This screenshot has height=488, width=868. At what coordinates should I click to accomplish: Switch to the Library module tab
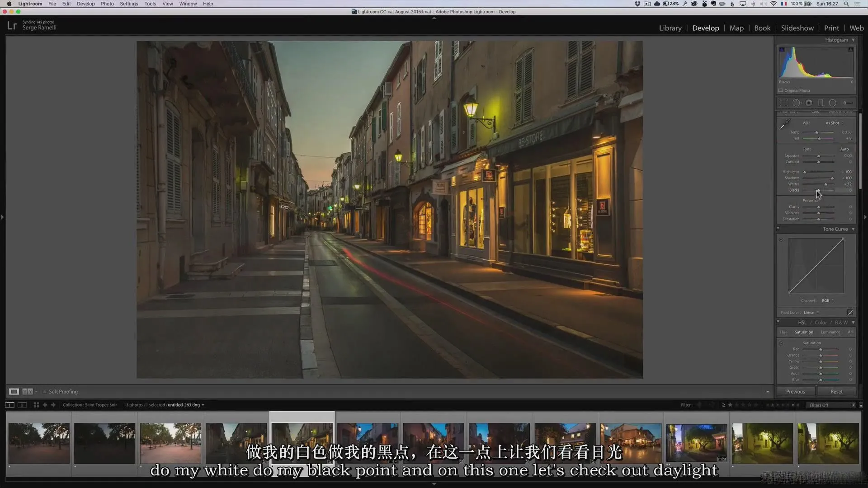click(670, 28)
